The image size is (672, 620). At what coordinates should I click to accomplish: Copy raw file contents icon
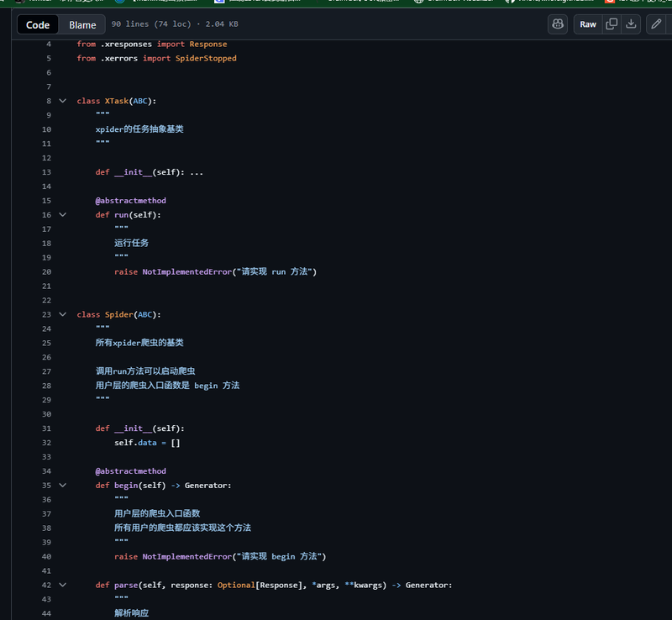(612, 24)
